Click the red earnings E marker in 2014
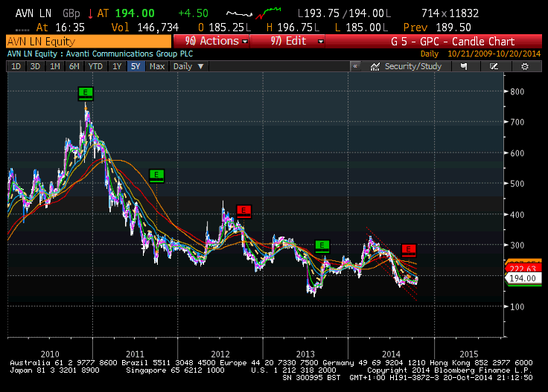This screenshot has width=548, height=392. point(408,250)
